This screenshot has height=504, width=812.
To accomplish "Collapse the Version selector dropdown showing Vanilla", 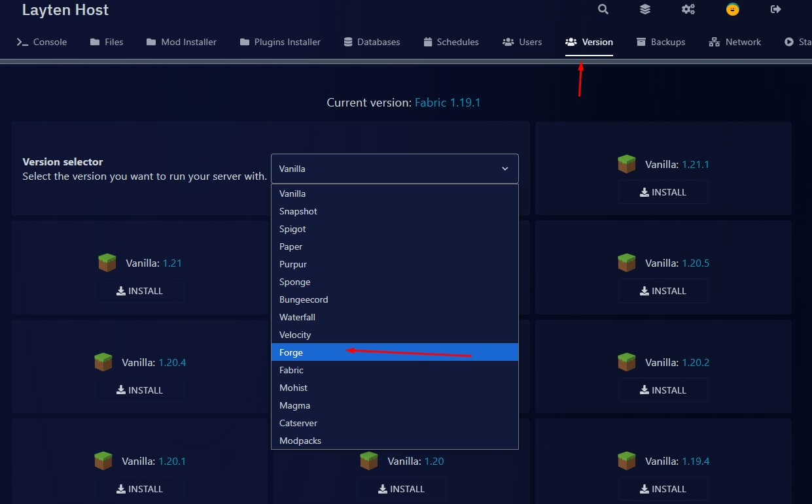I will (x=395, y=169).
